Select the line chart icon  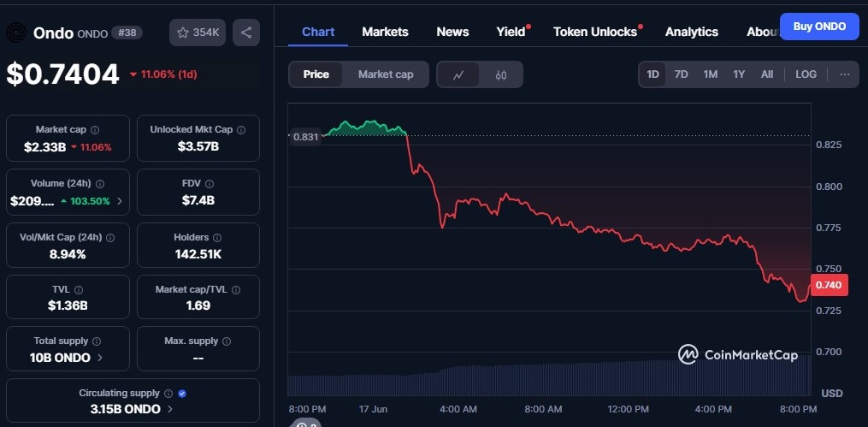click(x=458, y=74)
